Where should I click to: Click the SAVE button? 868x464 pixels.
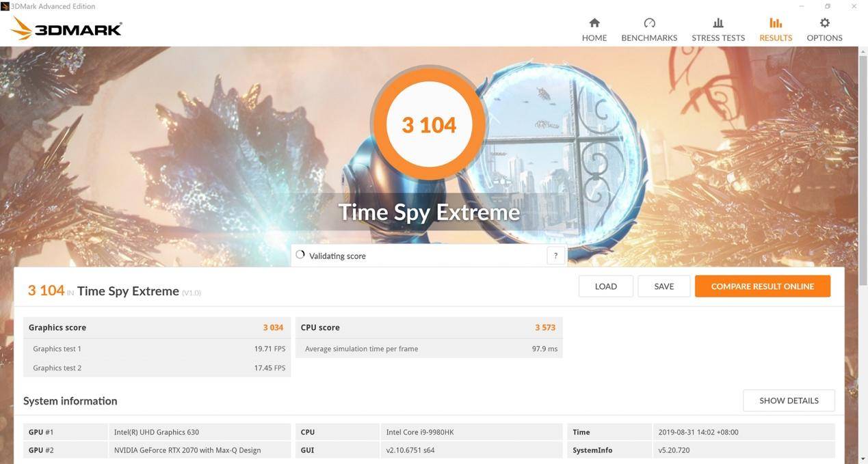tap(663, 286)
